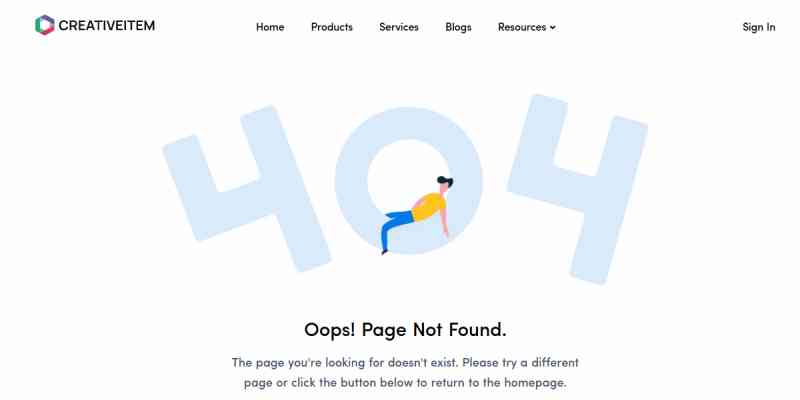Open the Resources dropdown menu
This screenshot has width=800, height=400.
(x=527, y=27)
